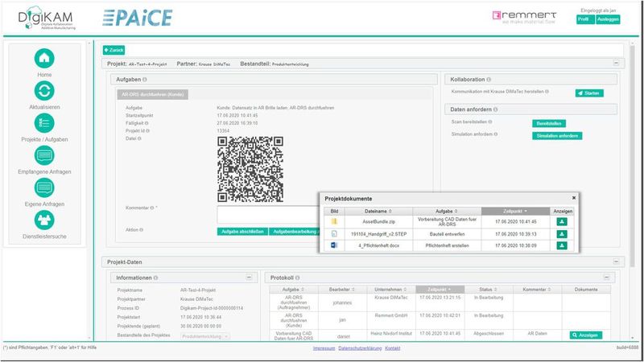The image size is (644, 362).
Task: Click the info icon beside Fälligkeit label
Action: (147, 123)
